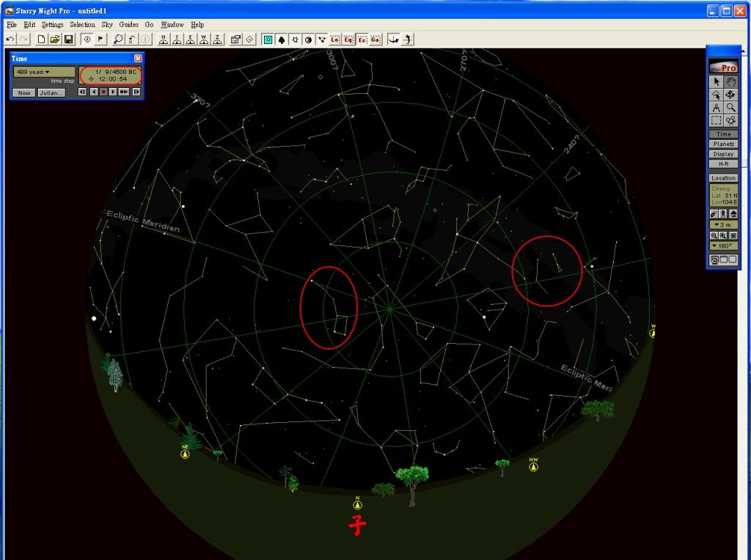Expand the 180° field of view dropdown

pos(723,246)
